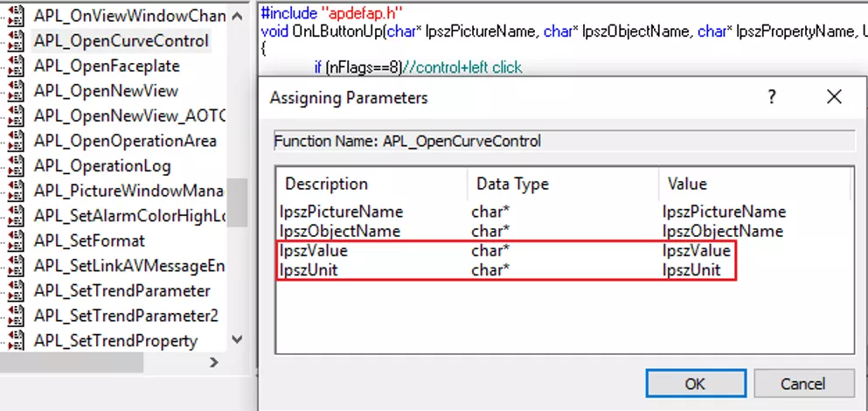
Task: Select the lpszObjectName description cell
Action: 340,231
